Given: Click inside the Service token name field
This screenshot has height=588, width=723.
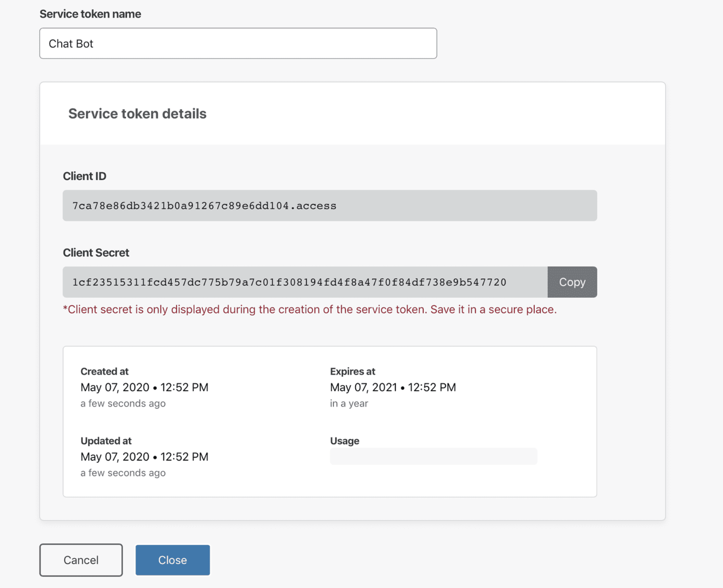Looking at the screenshot, I should click(237, 43).
